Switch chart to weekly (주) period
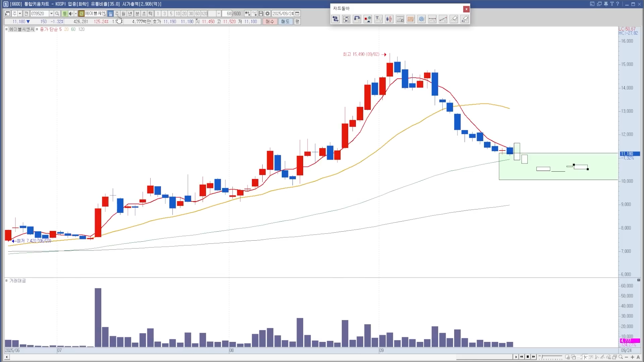The height and width of the screenshot is (362, 644). (117, 14)
